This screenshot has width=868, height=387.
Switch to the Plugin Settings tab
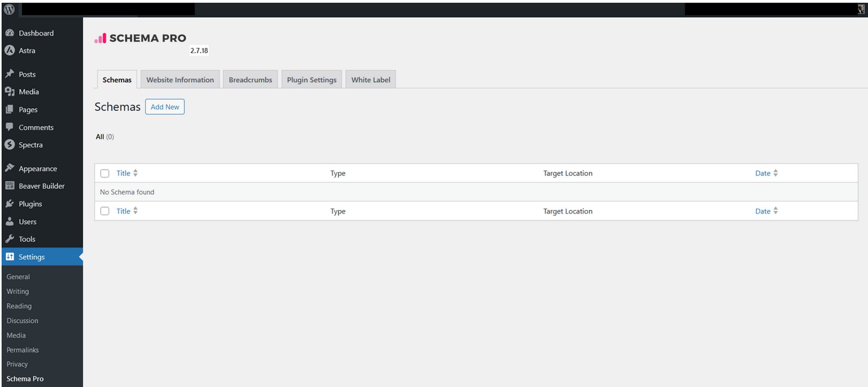click(312, 80)
